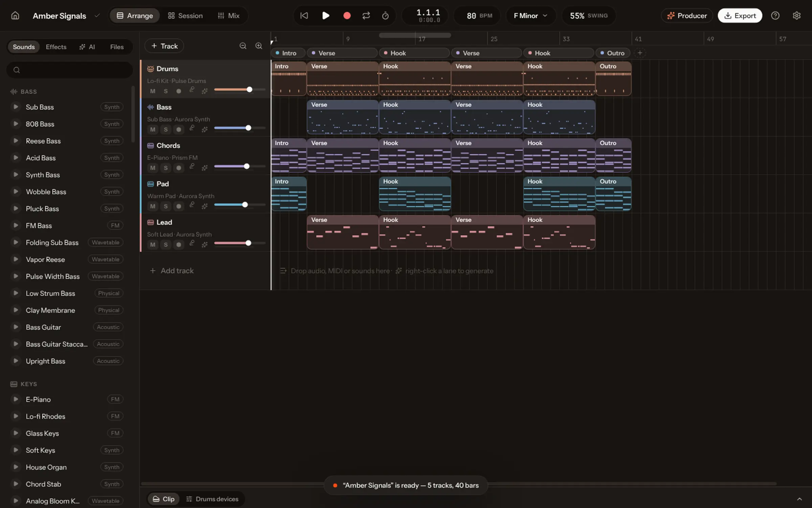Open the edit icon on Drums track
This screenshot has height=508, width=812.
point(192,90)
